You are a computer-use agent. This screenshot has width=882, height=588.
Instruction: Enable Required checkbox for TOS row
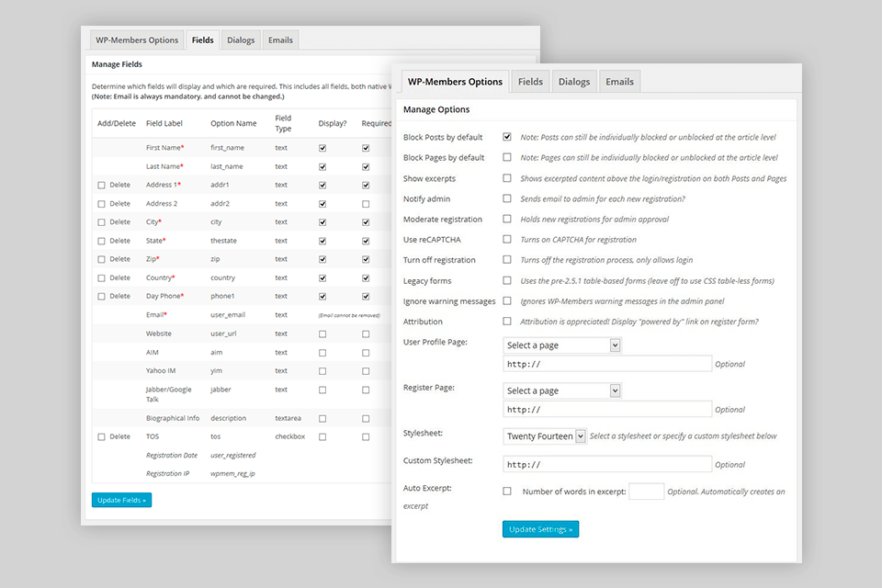366,436
